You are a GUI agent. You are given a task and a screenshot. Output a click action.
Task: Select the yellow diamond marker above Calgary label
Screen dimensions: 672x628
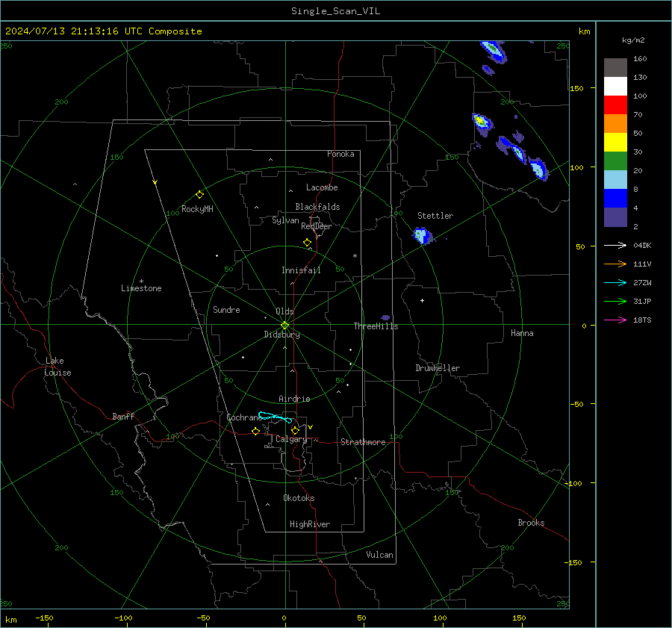[x=295, y=430]
